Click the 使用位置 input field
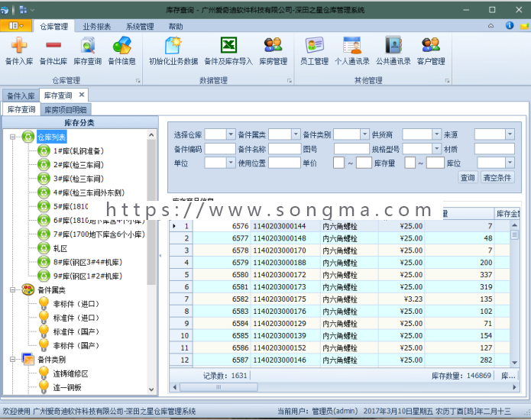The height and width of the screenshot is (420, 531). [284, 163]
